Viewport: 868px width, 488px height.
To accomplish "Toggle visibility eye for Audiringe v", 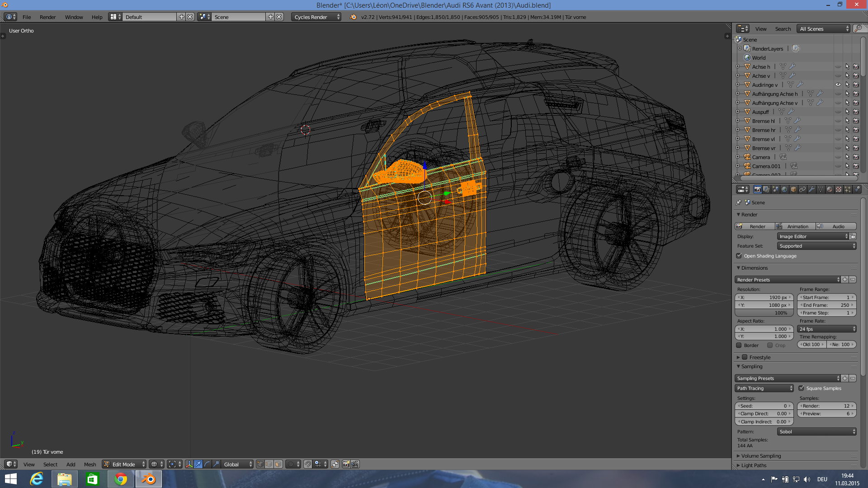I will (838, 84).
